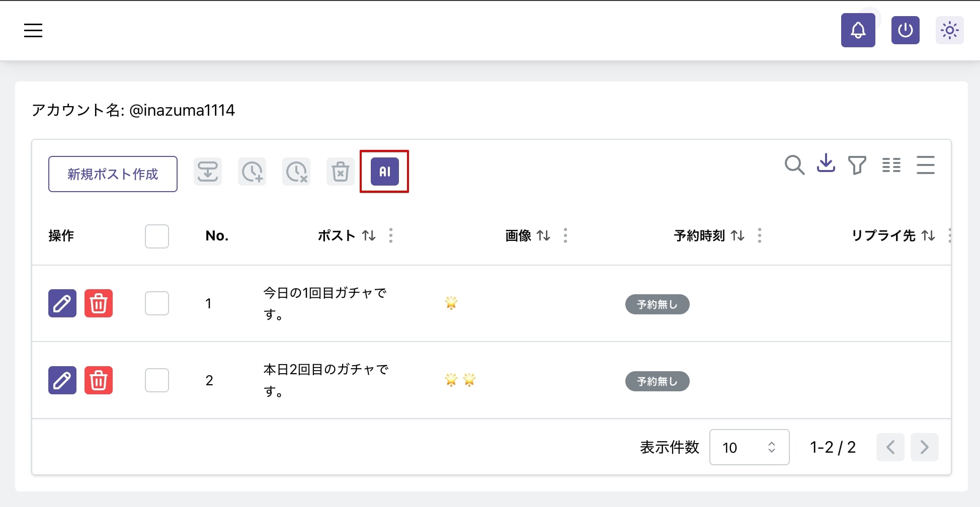
Task: Click the download export icon
Action: coord(826,163)
